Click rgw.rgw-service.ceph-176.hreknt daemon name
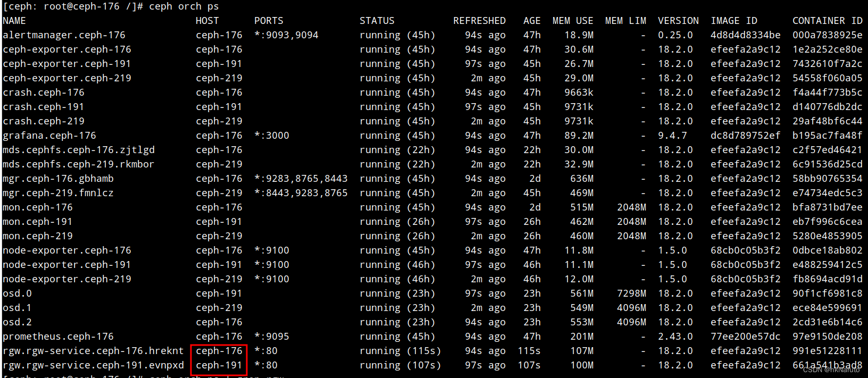 click(93, 351)
